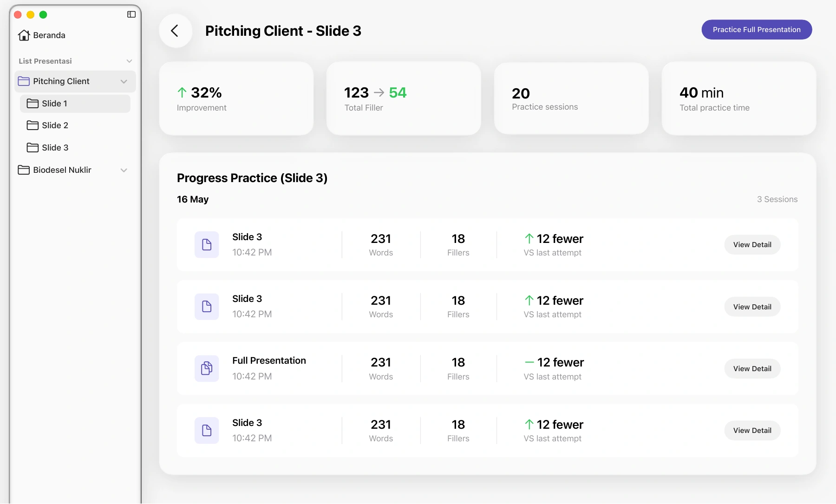This screenshot has width=836, height=504.
Task: Click Practice Full Presentation button
Action: (x=757, y=30)
